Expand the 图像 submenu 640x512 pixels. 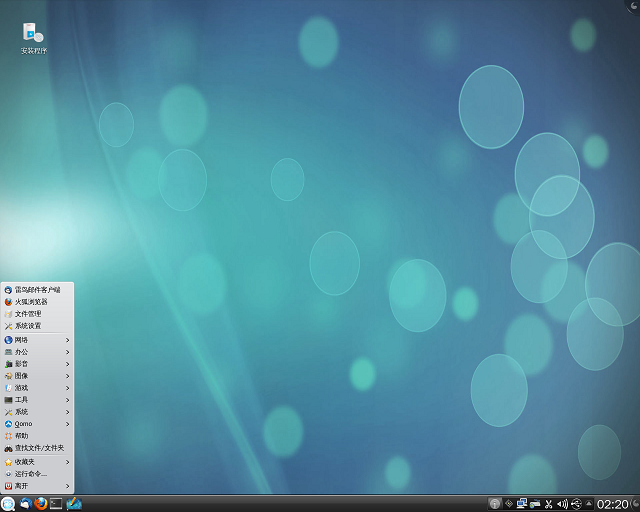click(37, 376)
